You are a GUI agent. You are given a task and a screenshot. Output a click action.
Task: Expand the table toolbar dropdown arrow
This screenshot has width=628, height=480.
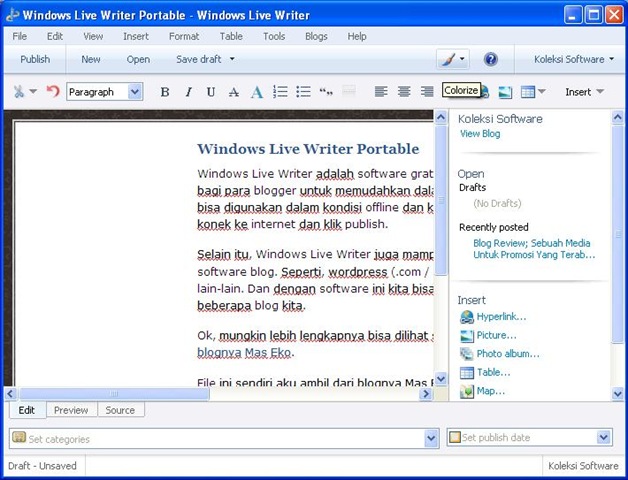click(541, 91)
